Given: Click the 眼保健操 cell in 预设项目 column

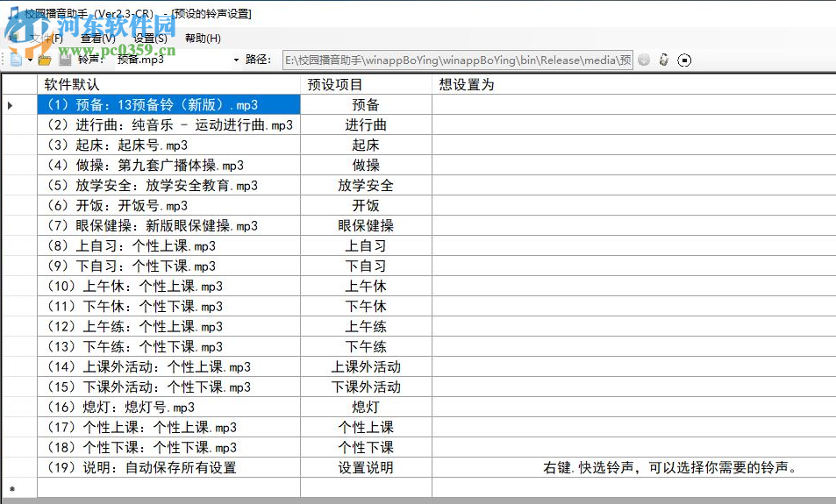Looking at the screenshot, I should coord(367,225).
